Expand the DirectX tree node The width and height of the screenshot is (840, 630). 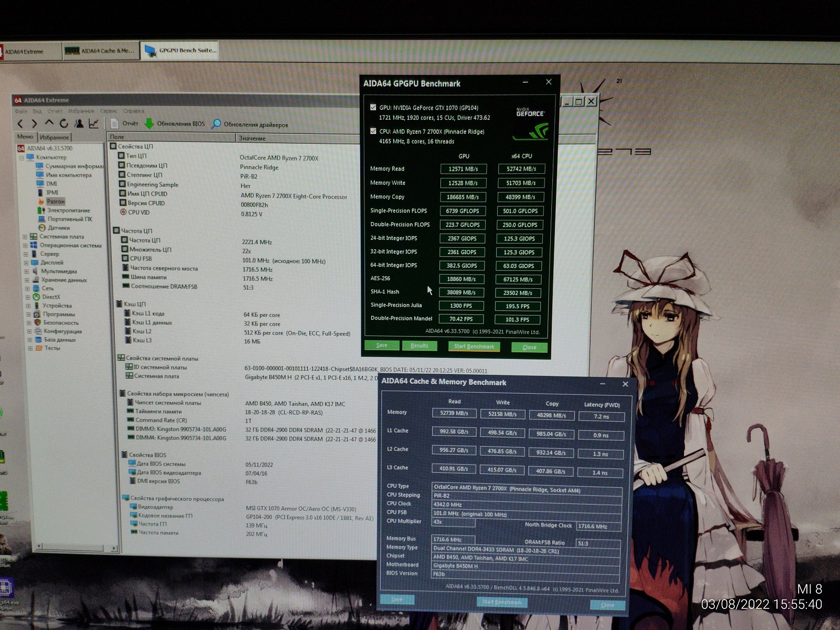(28, 297)
